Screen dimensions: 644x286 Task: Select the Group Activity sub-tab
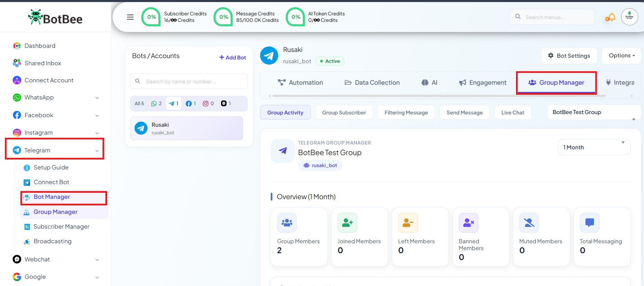tap(285, 112)
